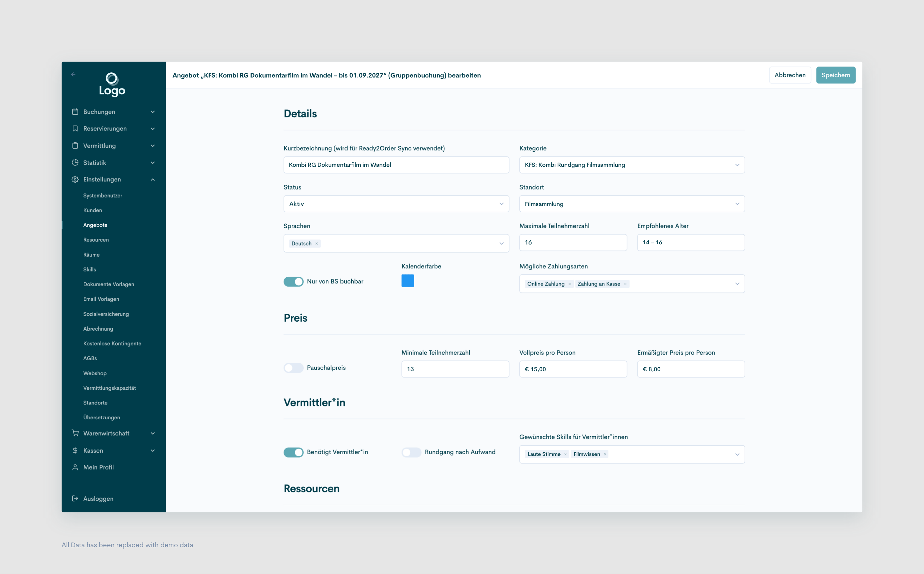Click the Abbrechen button
924x574 pixels.
click(790, 75)
